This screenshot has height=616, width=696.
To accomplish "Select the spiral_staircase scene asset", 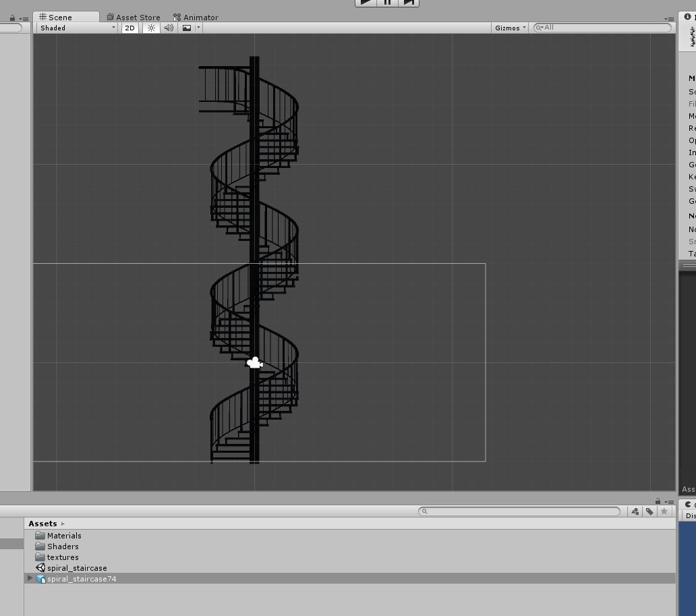I will click(76, 568).
